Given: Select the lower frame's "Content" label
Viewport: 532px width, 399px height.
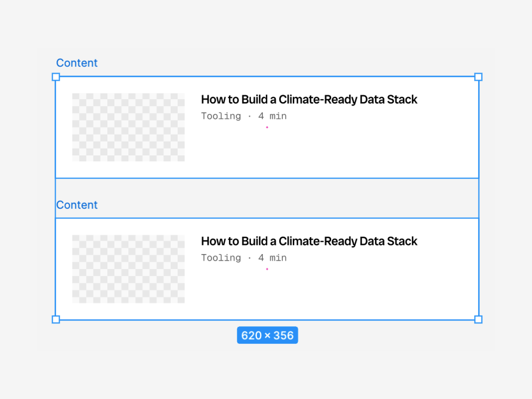Looking at the screenshot, I should [77, 205].
